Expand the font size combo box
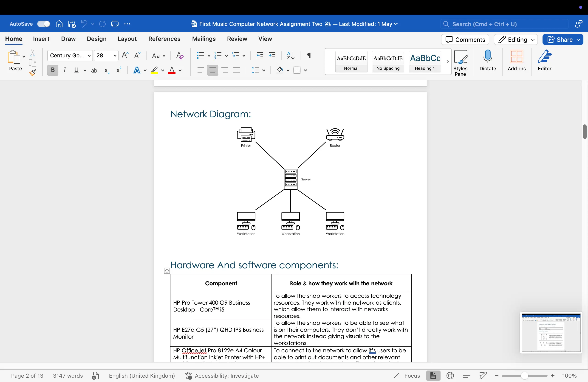The height and width of the screenshot is (382, 588). [115, 56]
